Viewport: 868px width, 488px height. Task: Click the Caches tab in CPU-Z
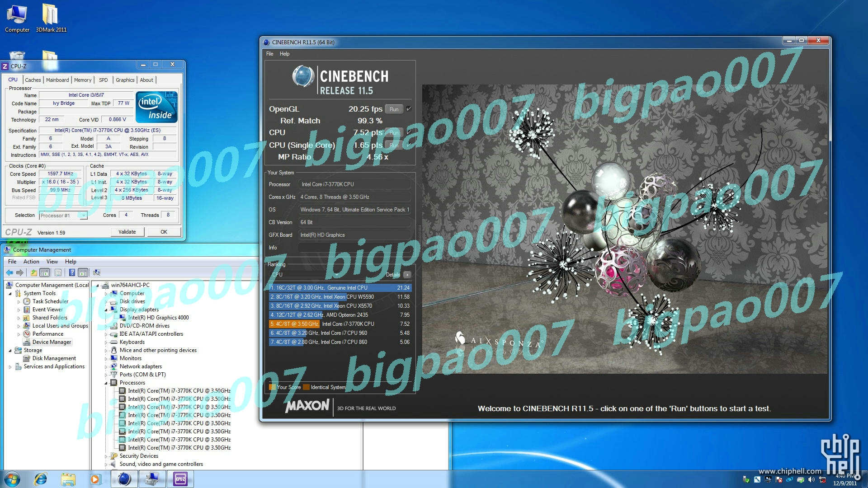coord(33,79)
